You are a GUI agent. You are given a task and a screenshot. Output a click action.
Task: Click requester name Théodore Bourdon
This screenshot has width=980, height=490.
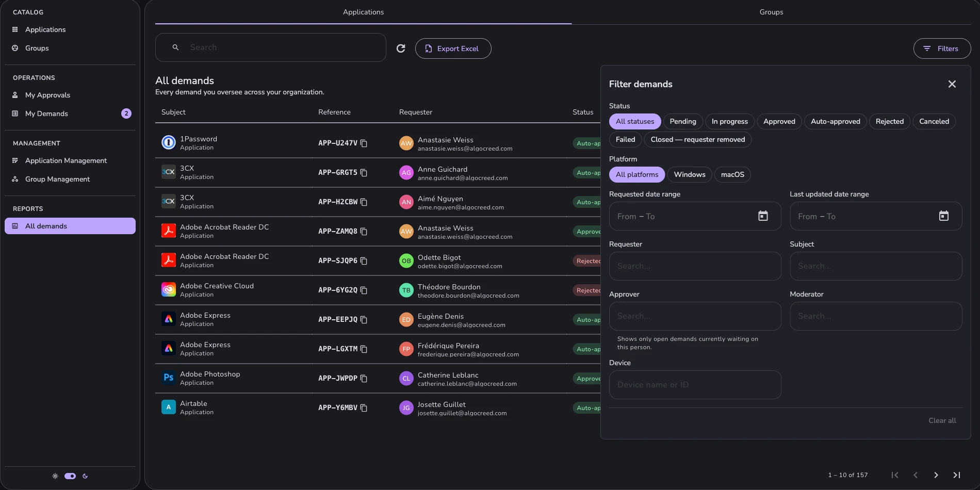(x=449, y=287)
